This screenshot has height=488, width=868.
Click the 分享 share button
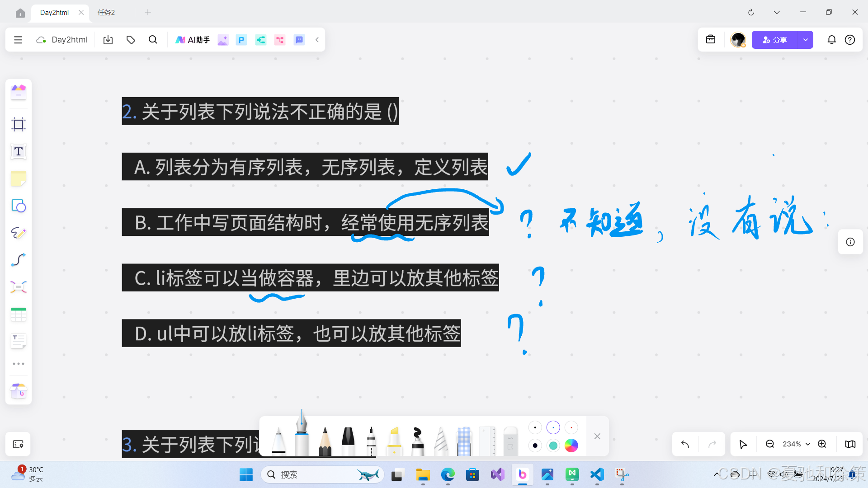tap(776, 40)
